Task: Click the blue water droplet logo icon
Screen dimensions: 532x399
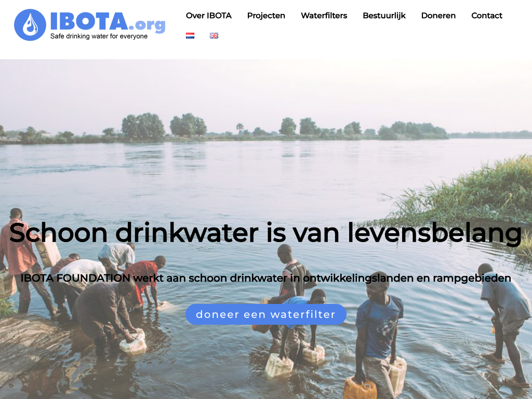Action: tap(30, 25)
